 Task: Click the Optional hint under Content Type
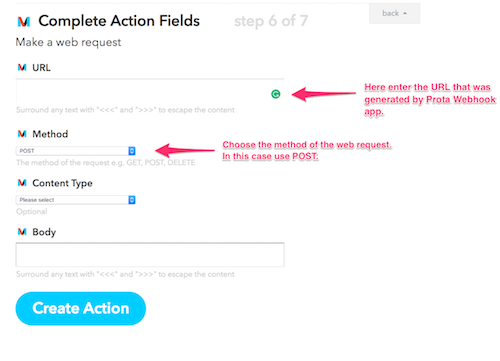(x=32, y=212)
